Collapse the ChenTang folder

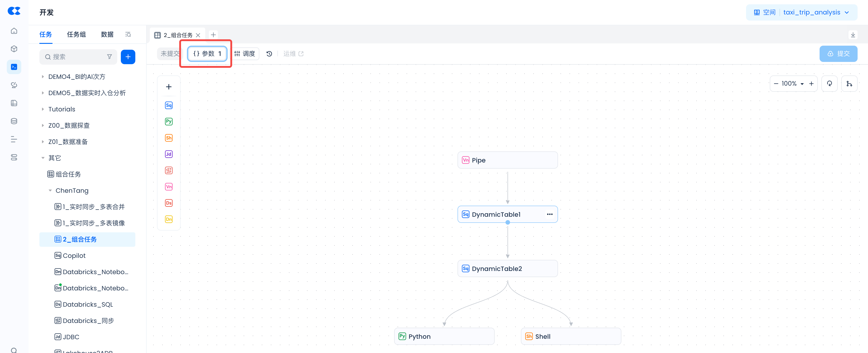(x=50, y=191)
